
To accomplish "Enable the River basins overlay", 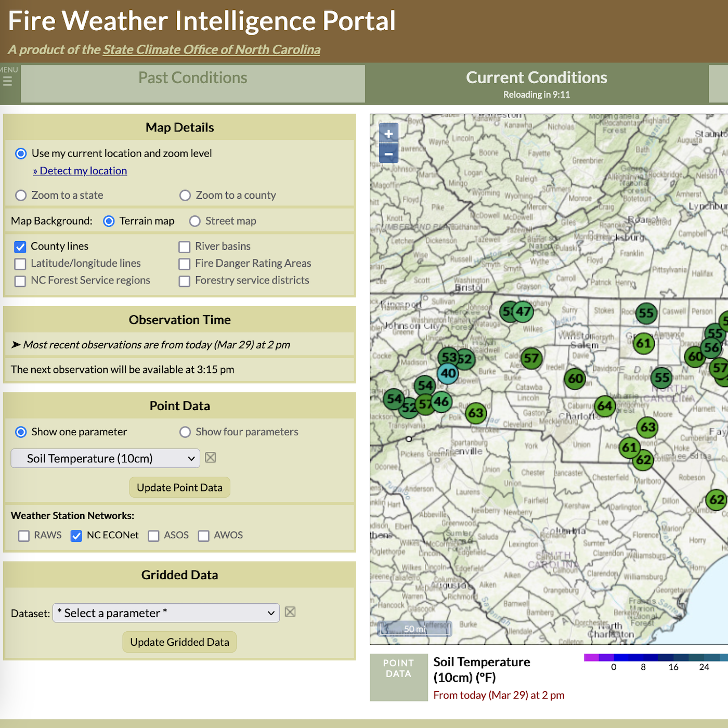I will (185, 246).
